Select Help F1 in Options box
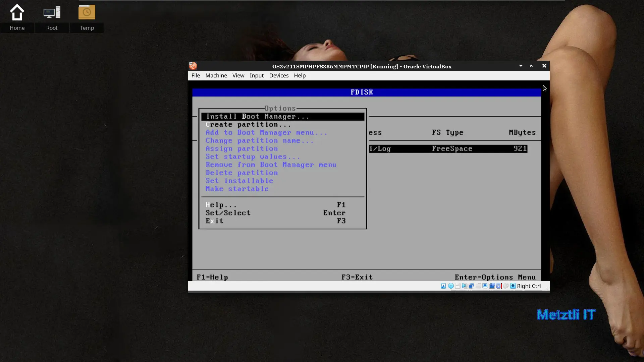Screen dimensions: 644x362 tap(275, 205)
